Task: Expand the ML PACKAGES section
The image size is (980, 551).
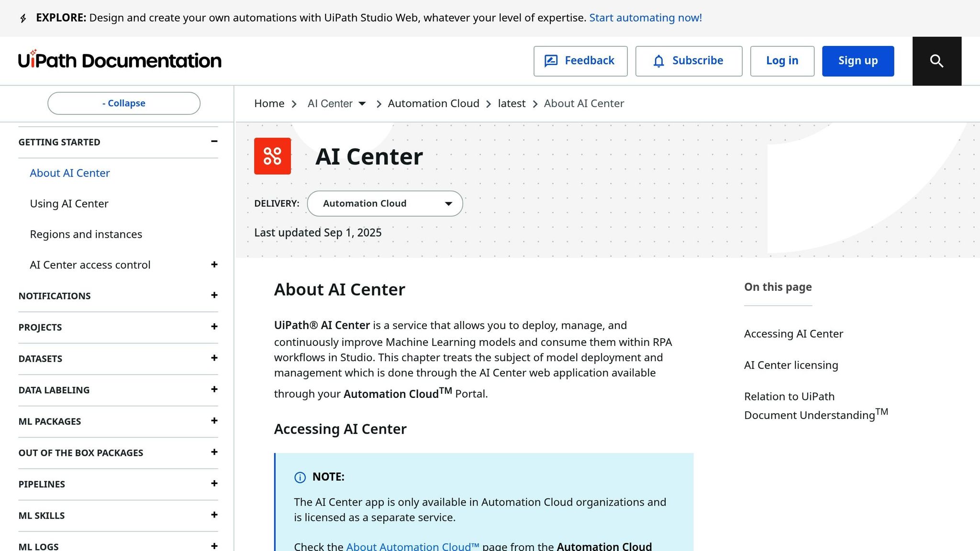Action: coord(214,421)
